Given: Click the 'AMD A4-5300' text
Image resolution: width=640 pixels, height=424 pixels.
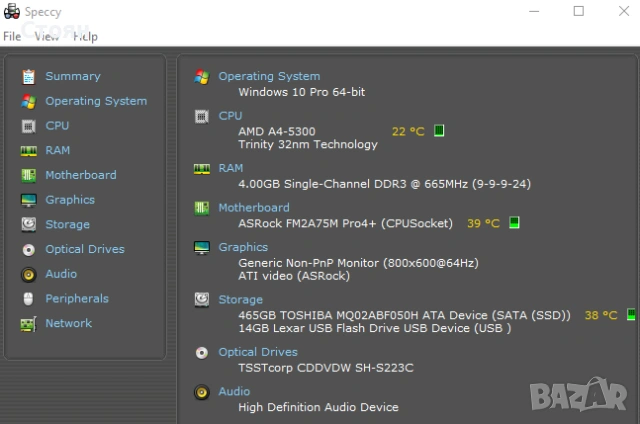Looking at the screenshot, I should tap(277, 131).
